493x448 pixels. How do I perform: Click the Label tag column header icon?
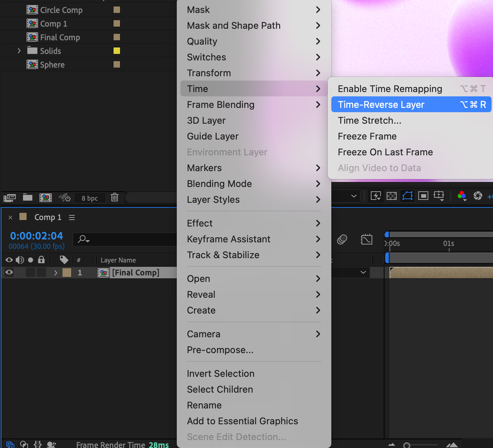64,260
